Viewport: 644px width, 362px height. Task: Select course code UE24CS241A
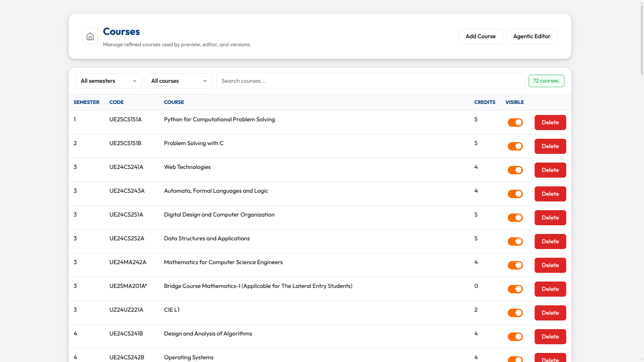(126, 167)
